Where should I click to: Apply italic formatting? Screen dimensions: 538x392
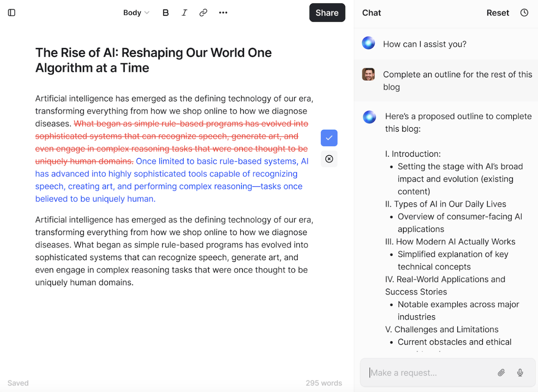click(184, 12)
